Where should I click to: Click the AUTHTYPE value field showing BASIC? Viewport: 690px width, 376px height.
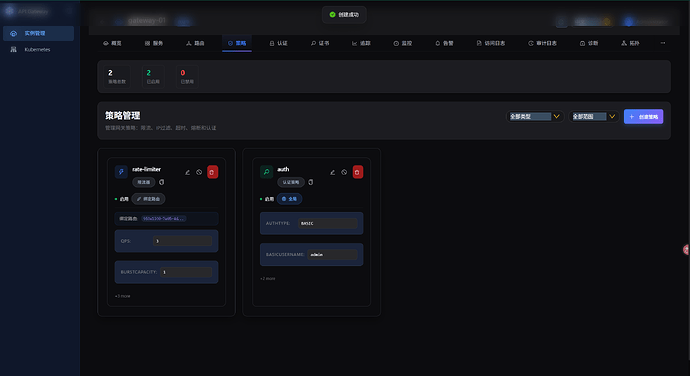[328, 223]
